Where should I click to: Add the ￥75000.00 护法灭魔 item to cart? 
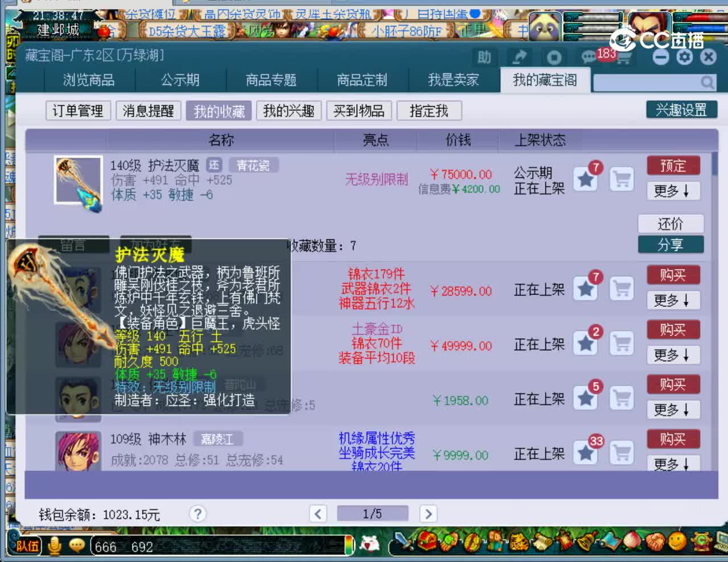[622, 180]
